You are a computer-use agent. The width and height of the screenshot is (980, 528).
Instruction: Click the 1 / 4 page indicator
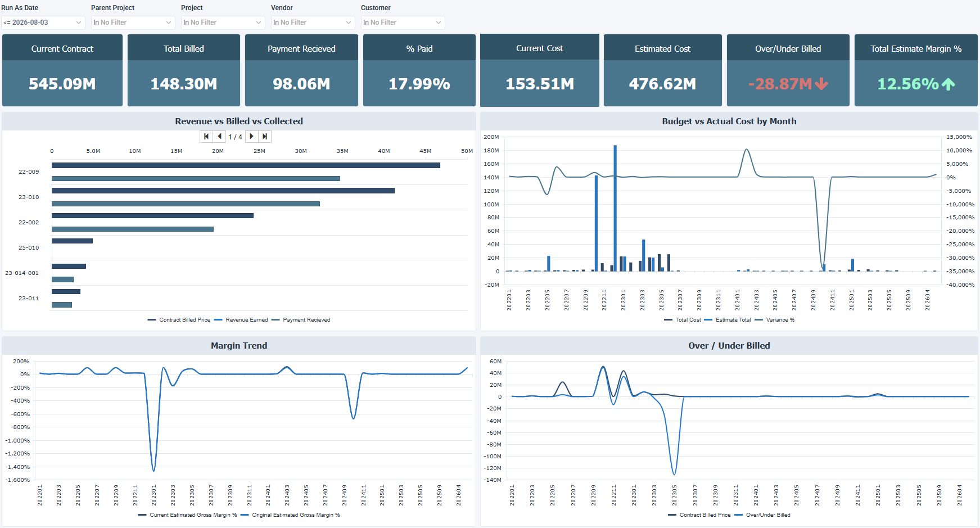236,137
